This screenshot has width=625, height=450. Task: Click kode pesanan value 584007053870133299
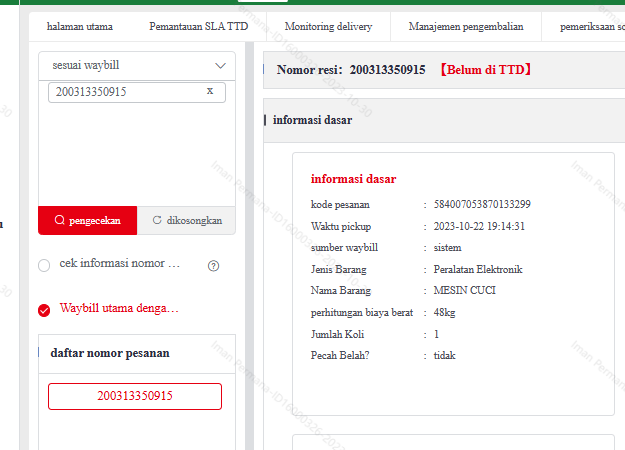(x=482, y=204)
